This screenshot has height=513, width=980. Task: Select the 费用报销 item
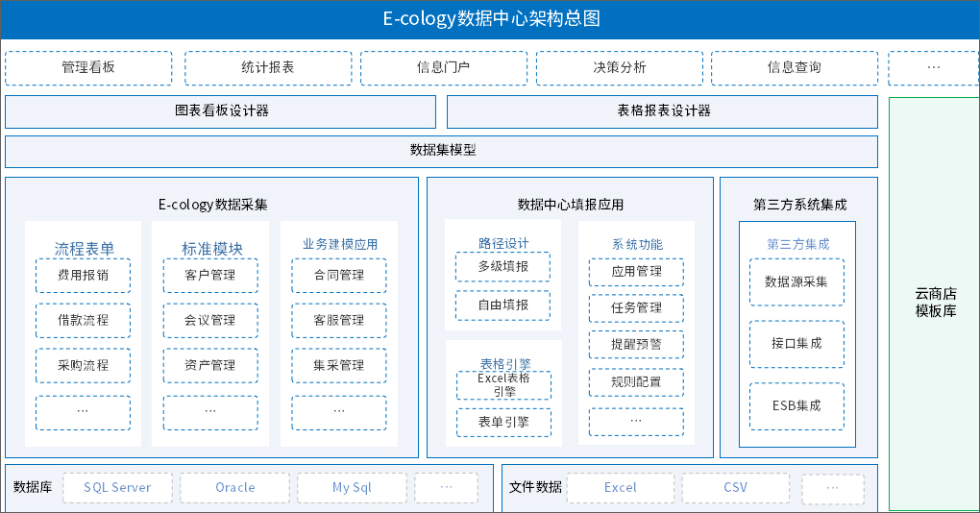point(84,276)
